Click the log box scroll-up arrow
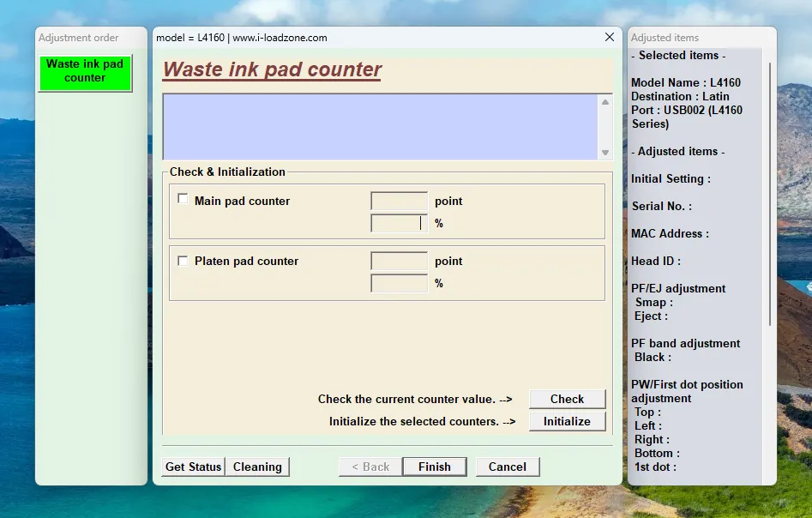This screenshot has height=518, width=812. pos(605,102)
